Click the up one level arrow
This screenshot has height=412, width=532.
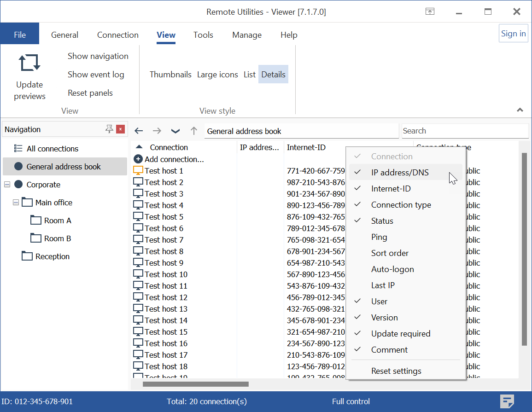pyautogui.click(x=194, y=131)
